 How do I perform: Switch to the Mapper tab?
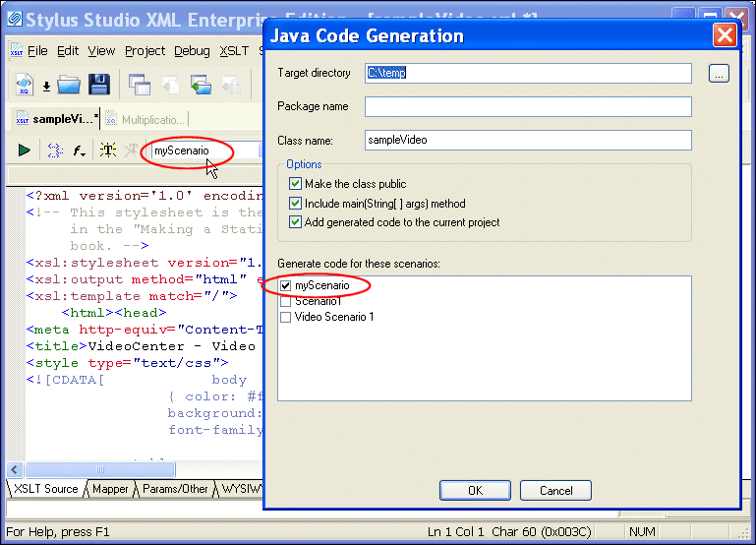tap(110, 489)
